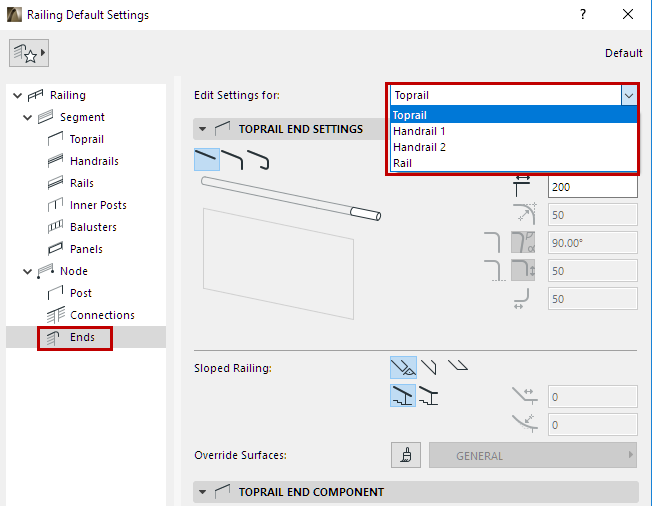Open the Favorites star button

[x=28, y=54]
